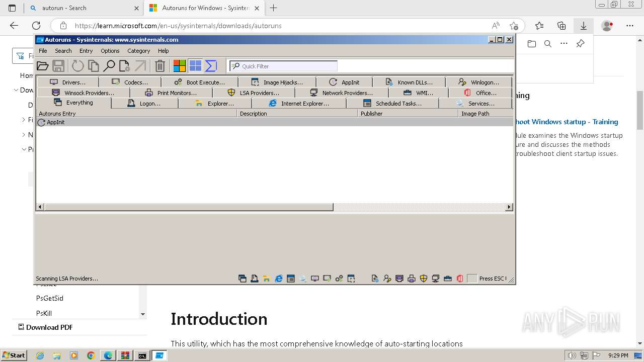The width and height of the screenshot is (644, 362).
Task: Click the Everything icon in Autoruns status bar
Action: click(243, 279)
